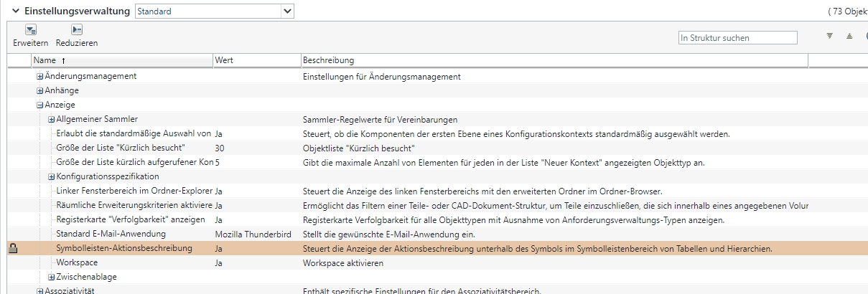Select the Workspace setting row
This screenshot has height=294, width=868.
click(x=76, y=263)
